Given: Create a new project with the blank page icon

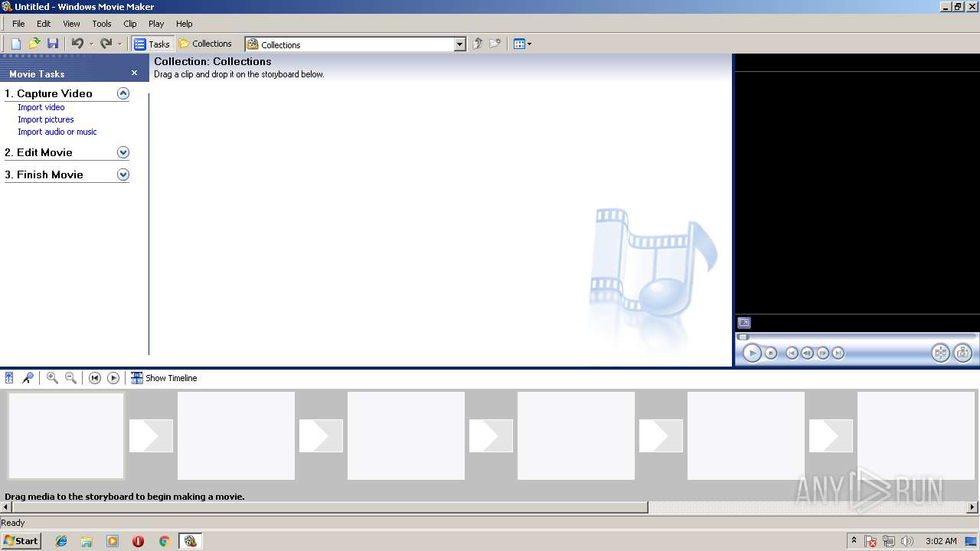Looking at the screenshot, I should [16, 44].
